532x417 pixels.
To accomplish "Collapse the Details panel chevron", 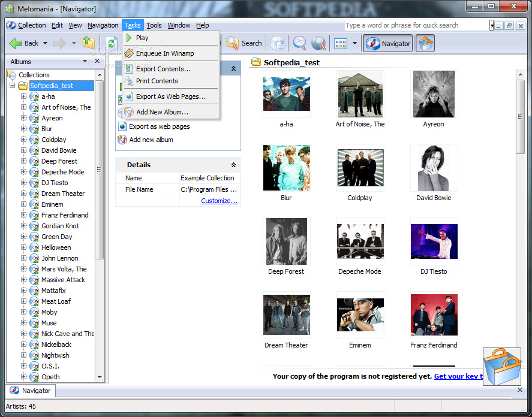I will tap(233, 165).
